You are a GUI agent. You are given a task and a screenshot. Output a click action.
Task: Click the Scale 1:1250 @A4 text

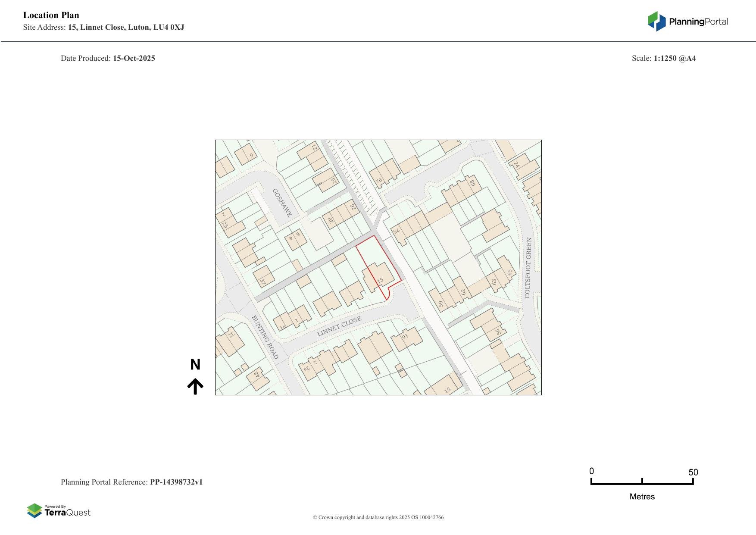[x=664, y=58]
